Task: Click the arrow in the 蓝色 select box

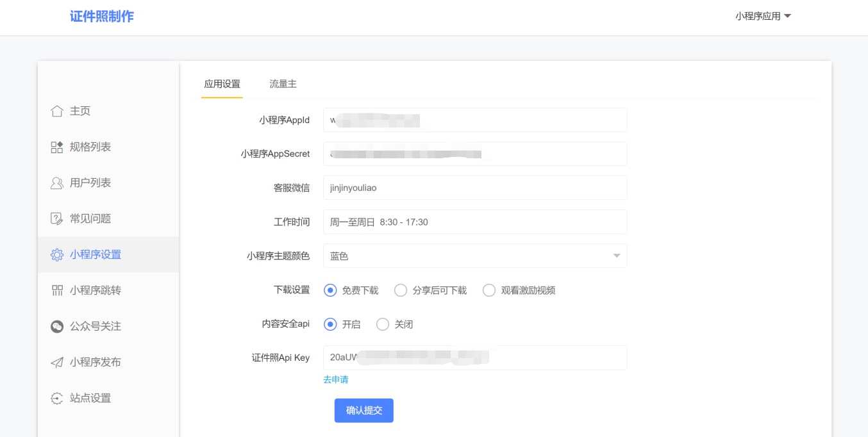Action: tap(617, 256)
